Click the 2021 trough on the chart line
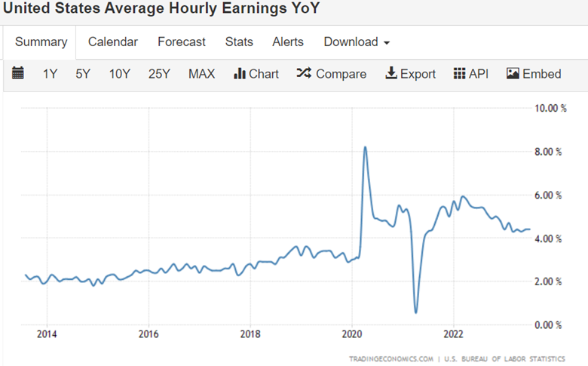This screenshot has width=588, height=366. [x=416, y=312]
